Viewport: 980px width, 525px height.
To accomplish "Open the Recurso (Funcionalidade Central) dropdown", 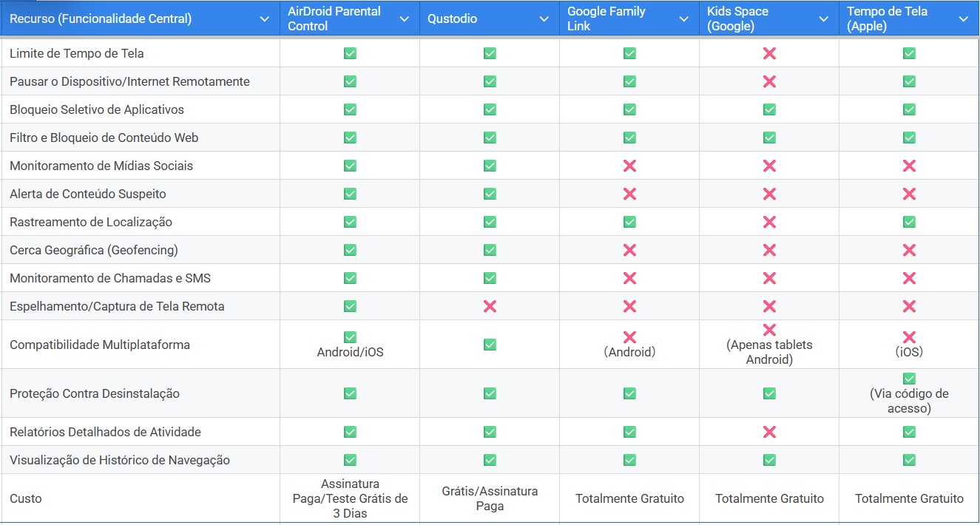I will pos(264,18).
